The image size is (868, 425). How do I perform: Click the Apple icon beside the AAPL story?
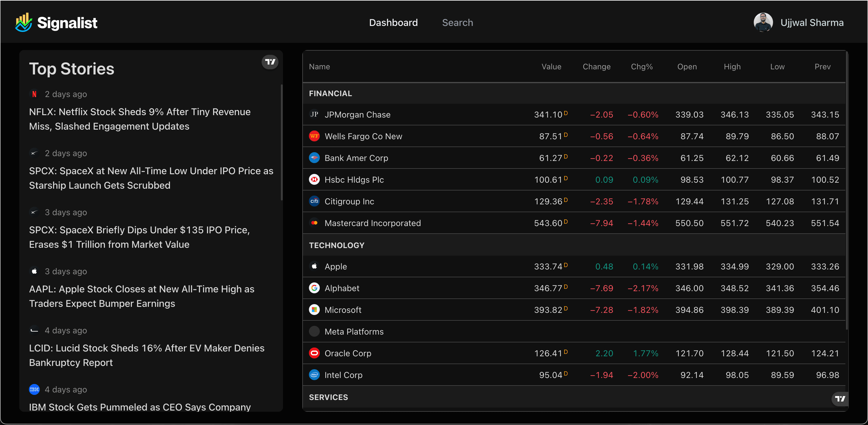(34, 271)
